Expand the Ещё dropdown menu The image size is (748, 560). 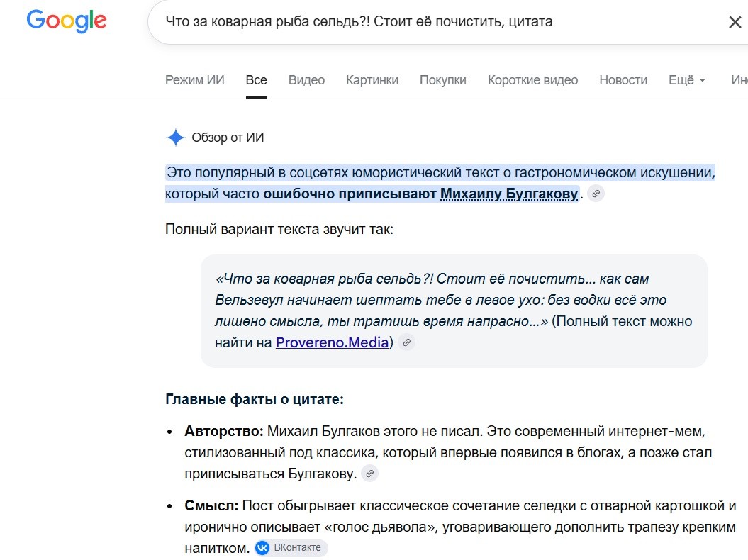click(687, 80)
